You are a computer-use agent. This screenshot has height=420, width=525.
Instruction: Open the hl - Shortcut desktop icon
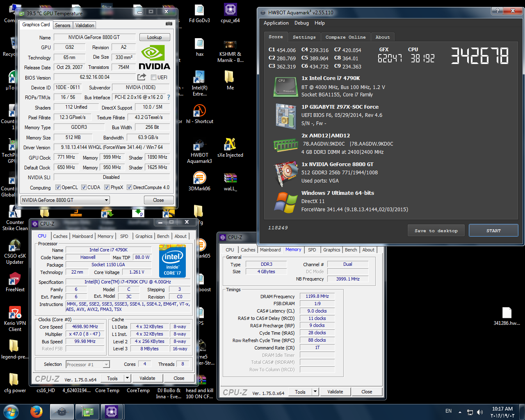click(199, 114)
